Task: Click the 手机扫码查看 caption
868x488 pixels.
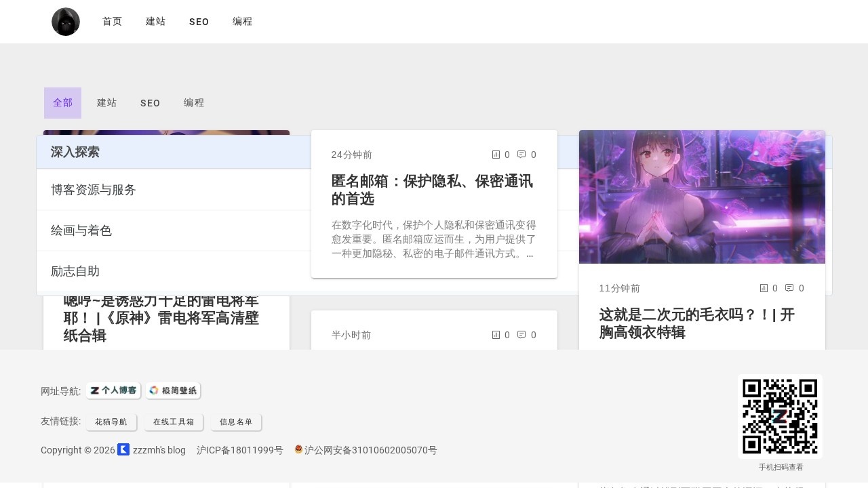Action: [x=781, y=467]
